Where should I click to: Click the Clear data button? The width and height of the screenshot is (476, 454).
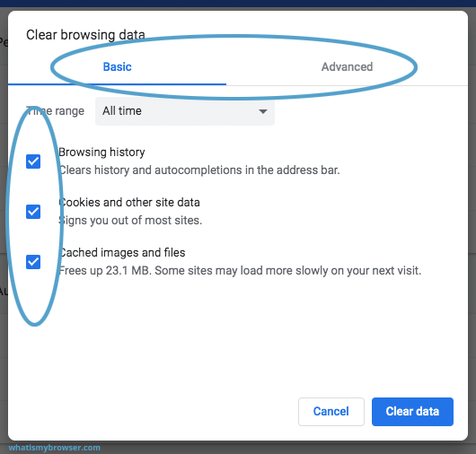pyautogui.click(x=412, y=412)
